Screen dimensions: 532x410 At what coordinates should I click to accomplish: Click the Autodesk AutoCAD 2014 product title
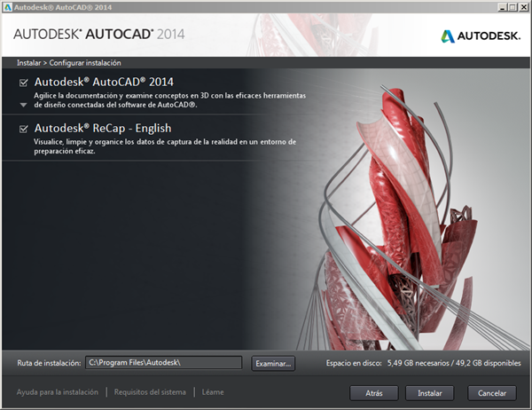104,82
